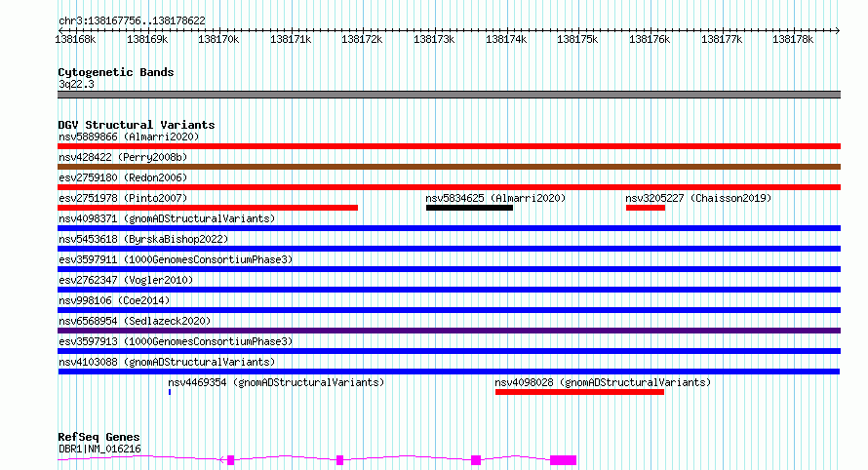Open the nsv4103088 (gnomADStructuralVariants) label
Image resolution: width=868 pixels, height=470 pixels.
[x=167, y=362]
